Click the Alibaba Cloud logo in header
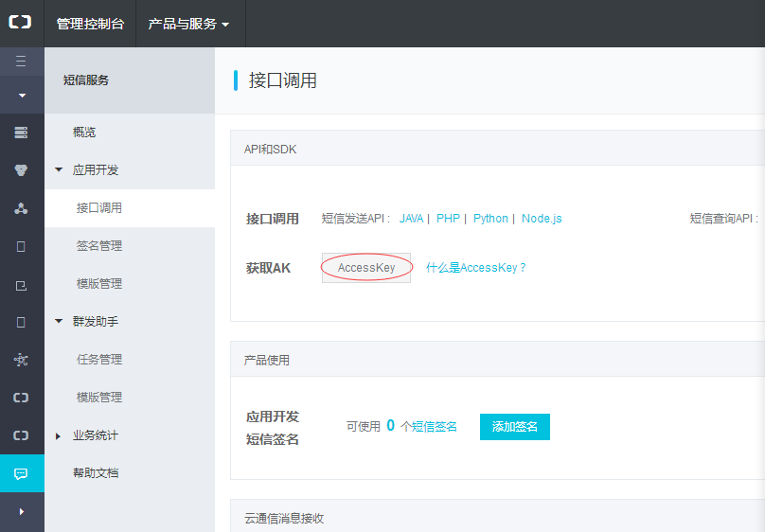 (x=21, y=23)
